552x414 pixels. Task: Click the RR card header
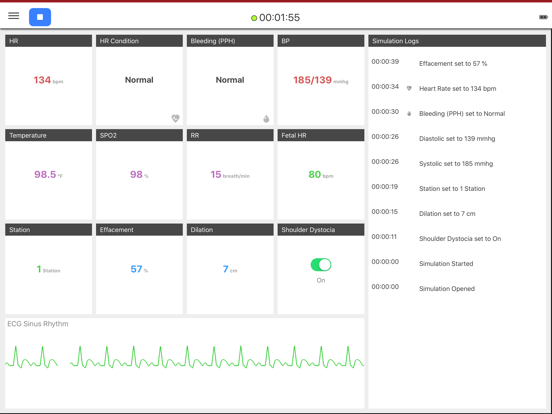(x=230, y=135)
